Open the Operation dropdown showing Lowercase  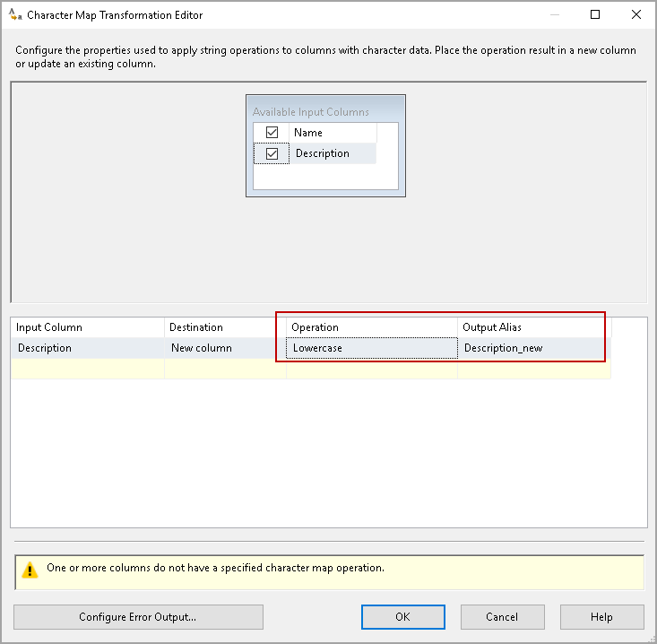pos(371,348)
